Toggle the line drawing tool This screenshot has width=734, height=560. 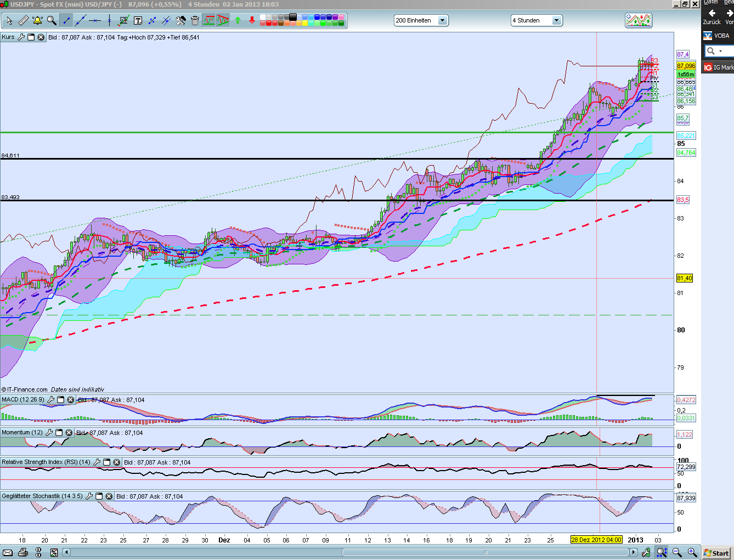(66, 21)
